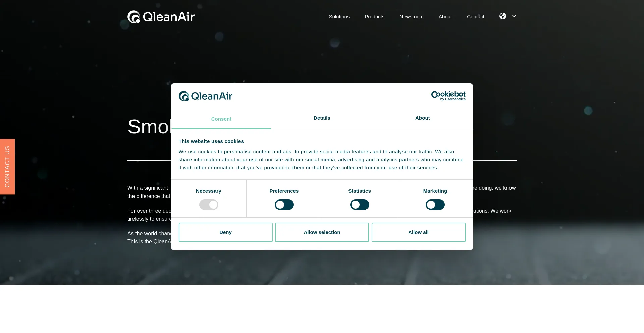This screenshot has height=333, width=644.
Task: Expand the language dropdown chevron
Action: pos(514,16)
